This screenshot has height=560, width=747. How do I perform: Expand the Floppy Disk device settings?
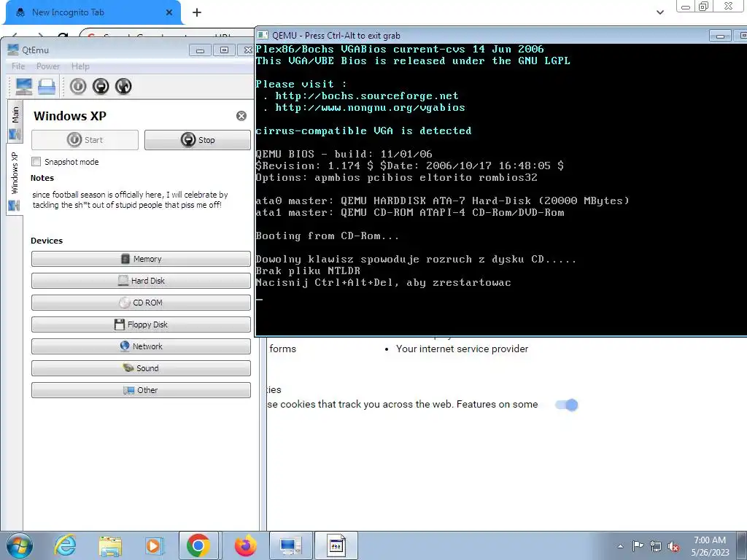point(141,324)
